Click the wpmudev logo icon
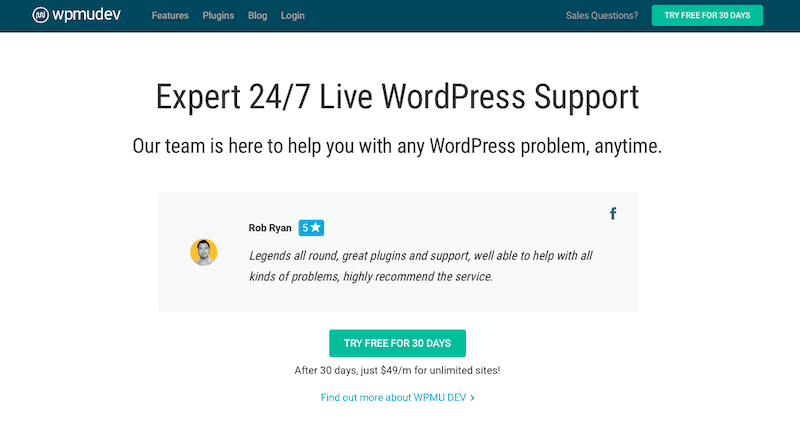 40,15
